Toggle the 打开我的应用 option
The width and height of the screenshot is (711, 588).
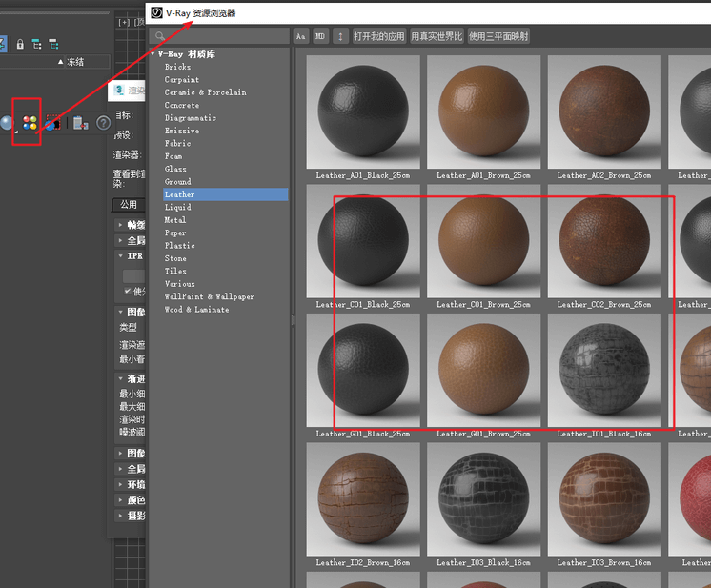[x=378, y=36]
